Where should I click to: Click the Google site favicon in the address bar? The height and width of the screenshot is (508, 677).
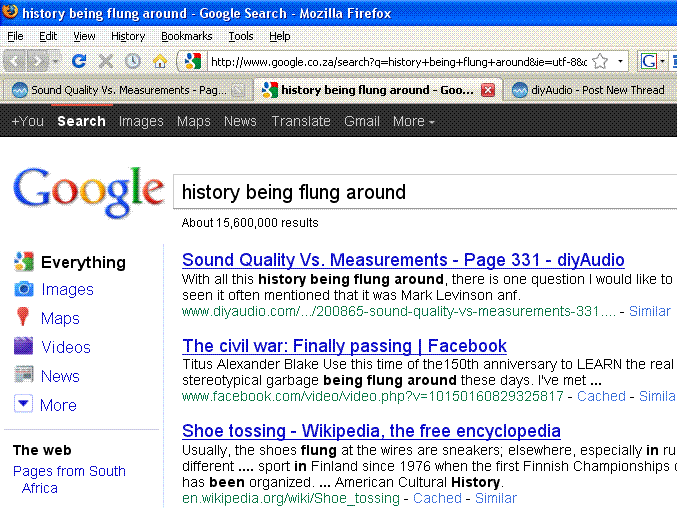tap(193, 61)
